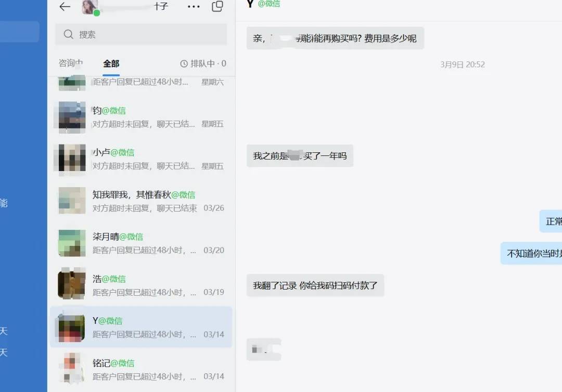Click the Y@微信 chat header name
This screenshot has width=562, height=392.
point(263,4)
